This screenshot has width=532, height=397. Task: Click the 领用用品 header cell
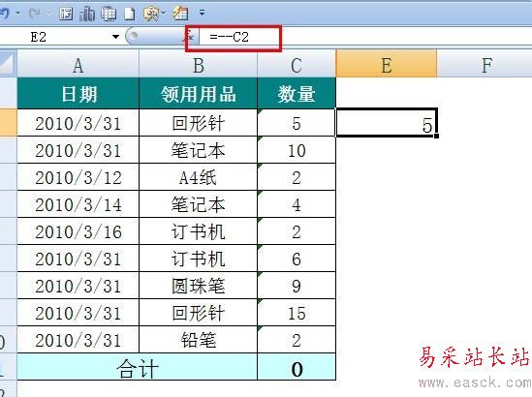click(x=198, y=93)
